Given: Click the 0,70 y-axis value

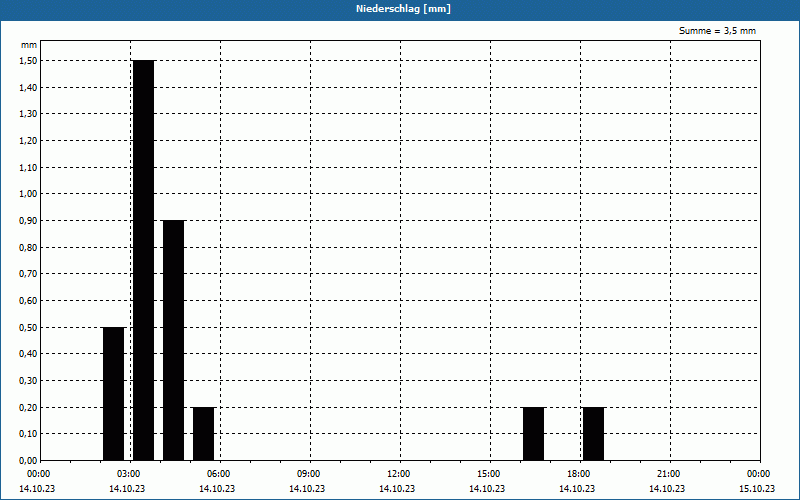Looking at the screenshot, I should pyautogui.click(x=28, y=273).
